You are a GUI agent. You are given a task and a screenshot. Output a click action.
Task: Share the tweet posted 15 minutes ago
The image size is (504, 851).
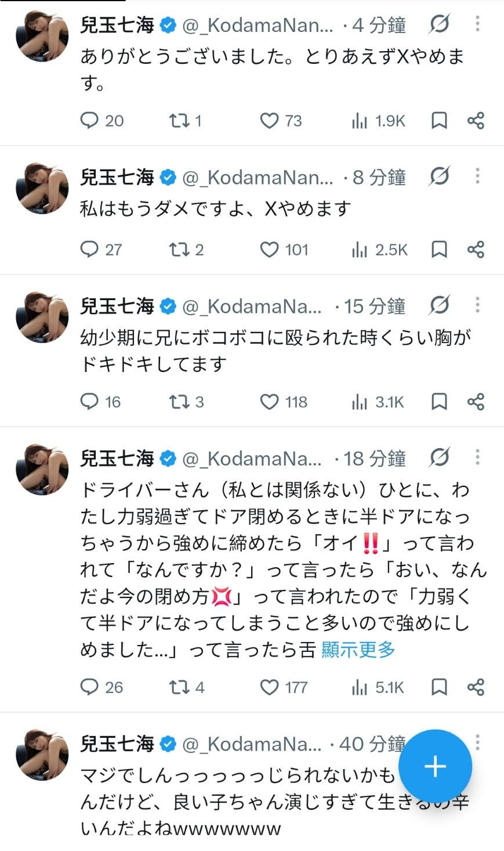click(x=476, y=402)
